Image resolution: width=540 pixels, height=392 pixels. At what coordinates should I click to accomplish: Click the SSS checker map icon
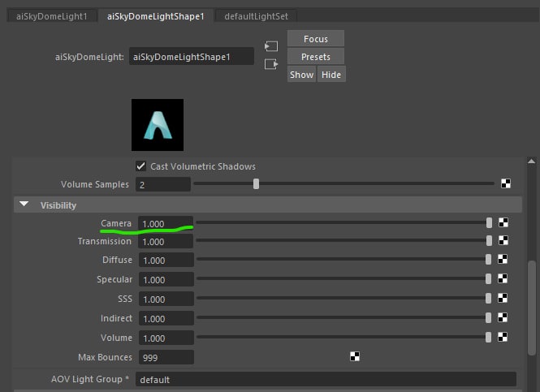[503, 298]
